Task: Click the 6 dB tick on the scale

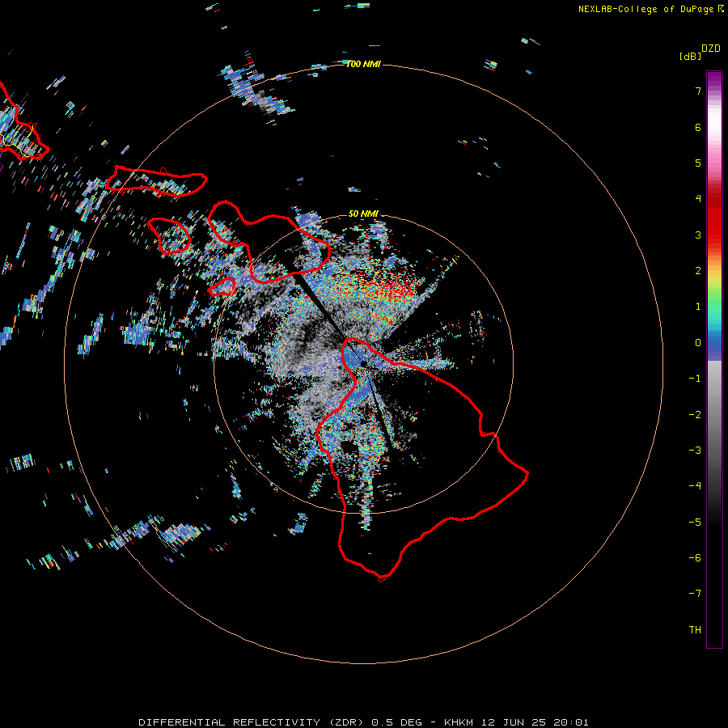Action: [x=698, y=127]
